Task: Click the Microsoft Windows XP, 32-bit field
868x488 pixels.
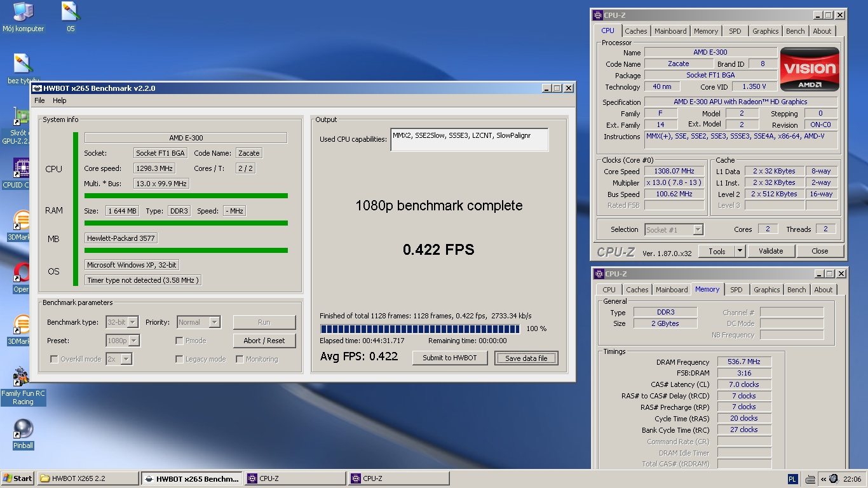Action: coord(132,265)
